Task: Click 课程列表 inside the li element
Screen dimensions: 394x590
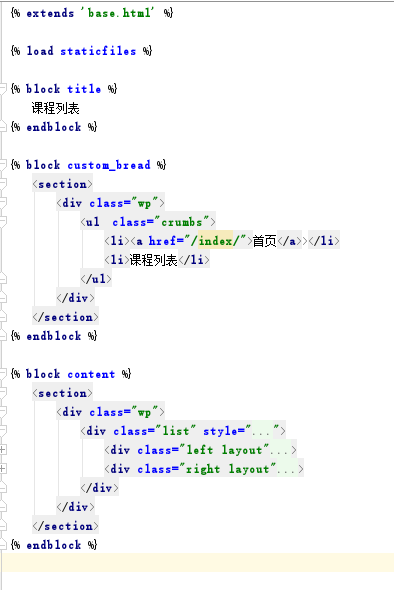Action: [154, 260]
